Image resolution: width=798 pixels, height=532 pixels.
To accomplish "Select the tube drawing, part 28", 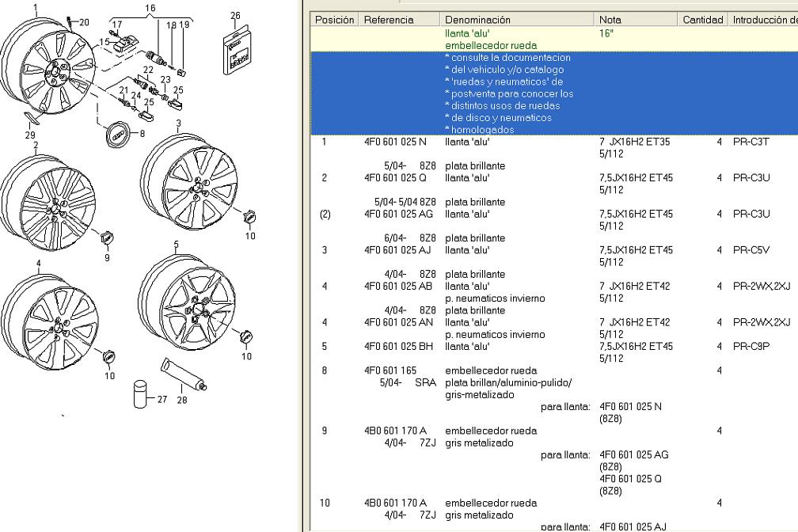I will tap(184, 374).
